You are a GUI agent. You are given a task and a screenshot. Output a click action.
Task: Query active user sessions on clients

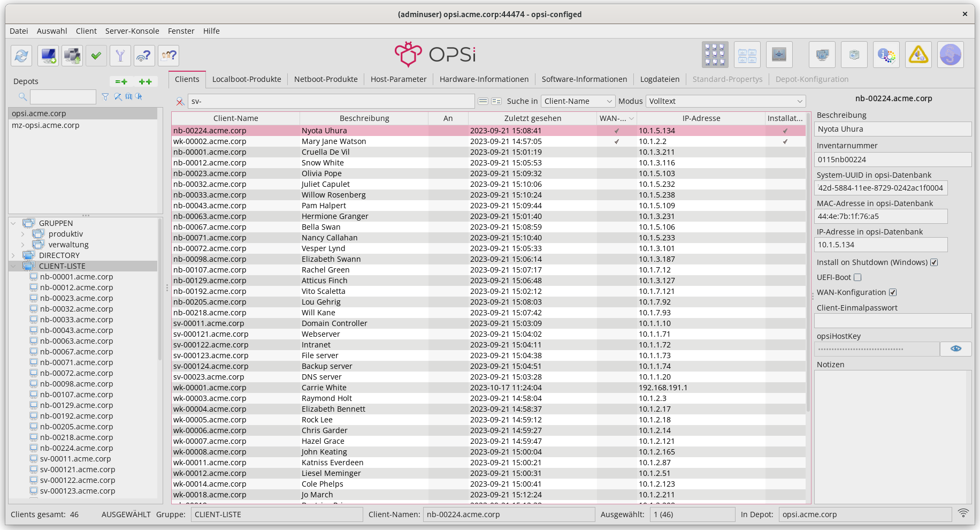[169, 55]
